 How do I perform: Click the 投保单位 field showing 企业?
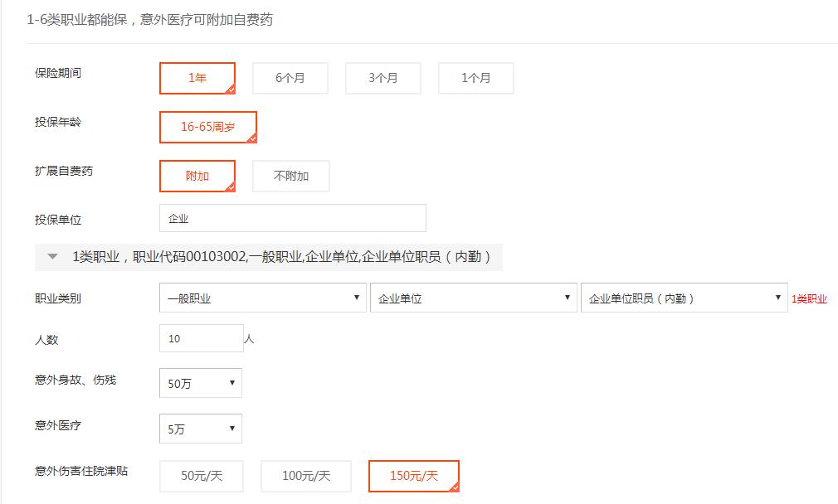[x=292, y=217]
